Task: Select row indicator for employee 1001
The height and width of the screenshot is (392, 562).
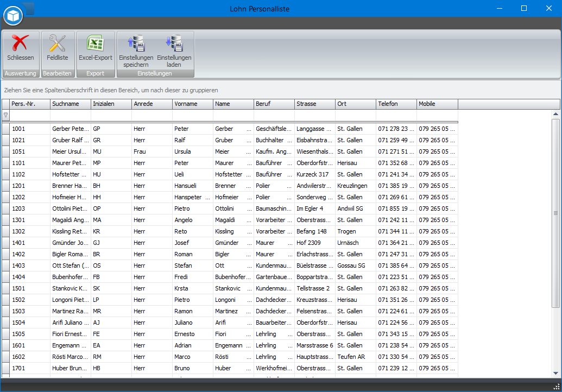Action: pos(5,129)
